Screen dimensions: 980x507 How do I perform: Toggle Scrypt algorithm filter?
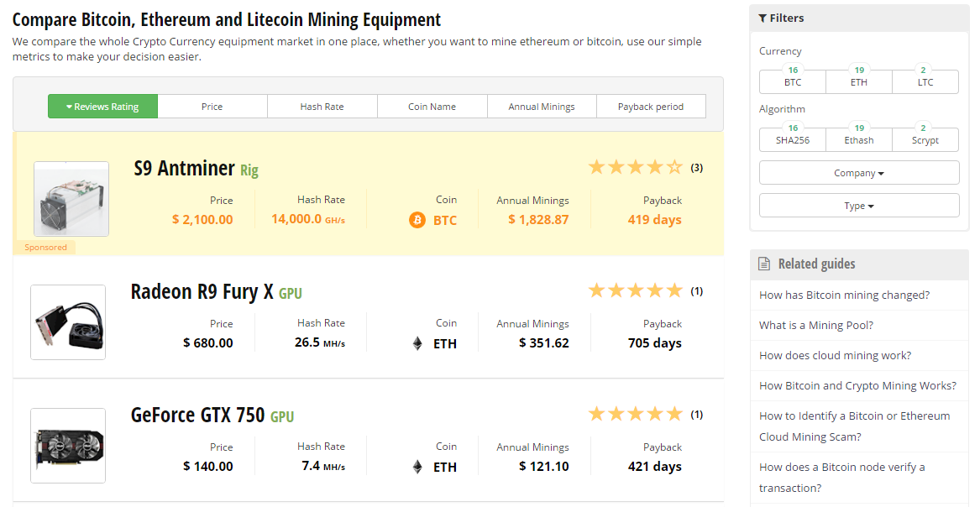pyautogui.click(x=925, y=140)
